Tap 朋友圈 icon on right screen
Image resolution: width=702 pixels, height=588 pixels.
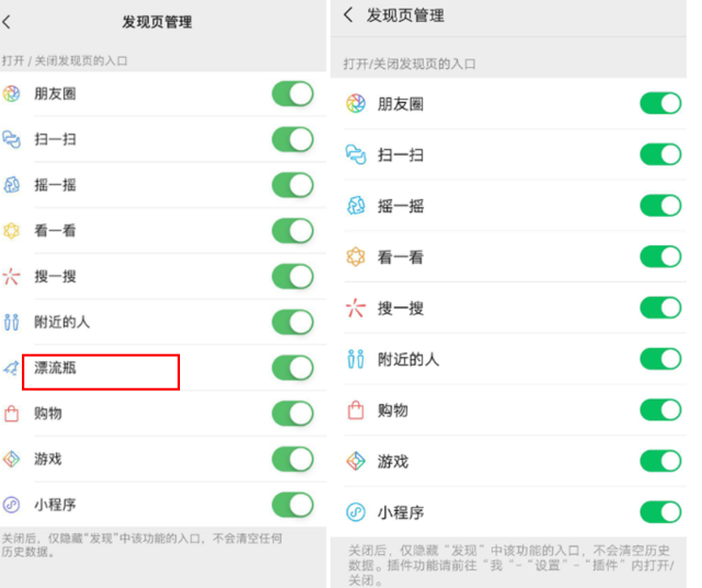[356, 104]
